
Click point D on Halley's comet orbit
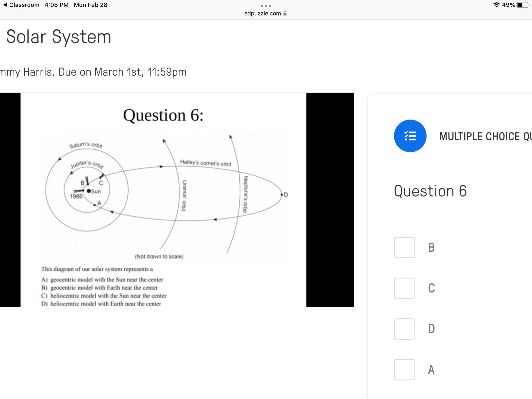point(282,195)
